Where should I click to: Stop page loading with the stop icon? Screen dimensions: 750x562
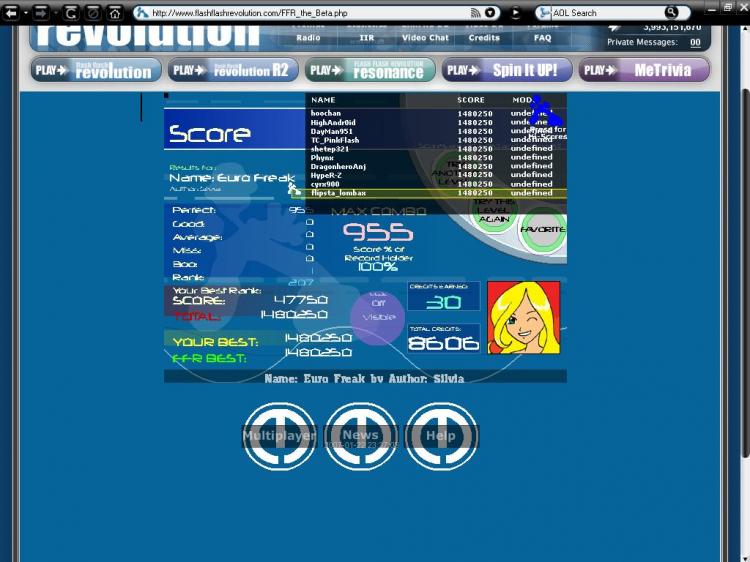[x=93, y=13]
